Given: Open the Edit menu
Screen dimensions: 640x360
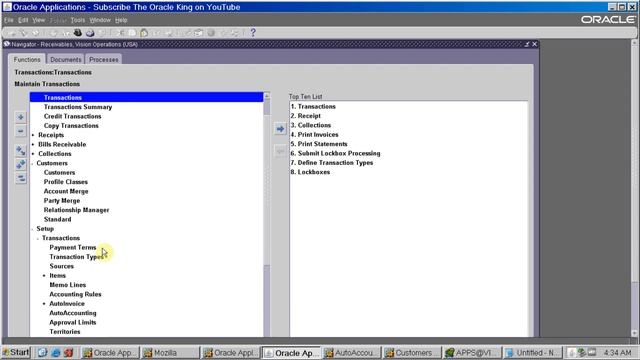Looking at the screenshot, I should pos(23,20).
